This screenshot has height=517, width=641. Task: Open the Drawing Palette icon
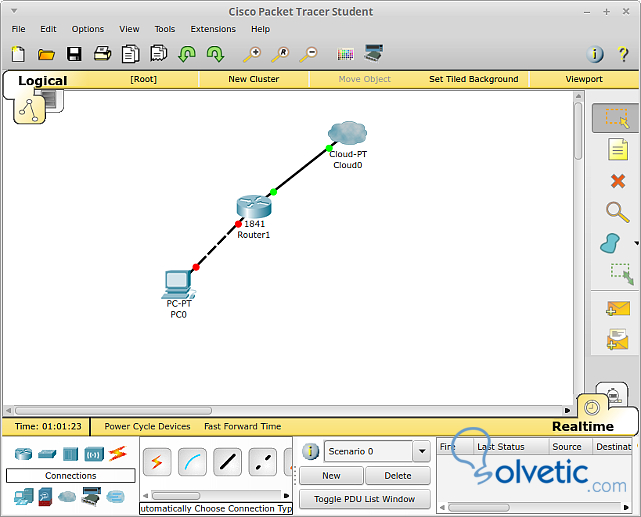tap(345, 54)
